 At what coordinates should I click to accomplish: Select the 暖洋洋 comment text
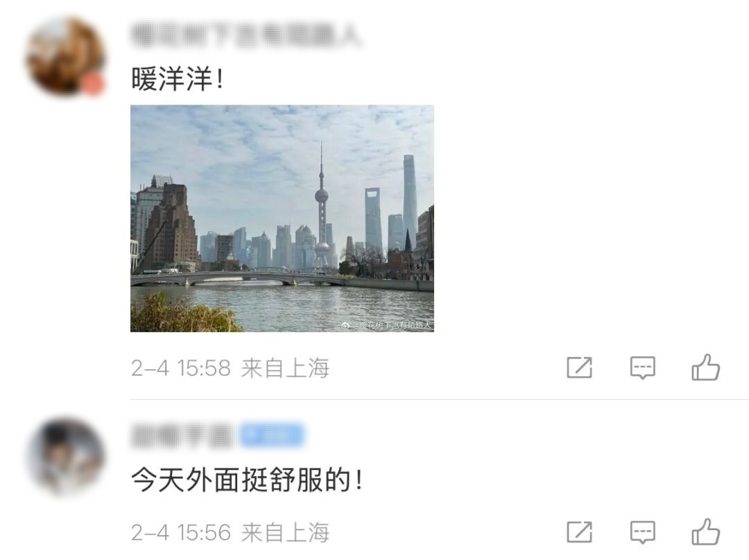(x=178, y=79)
